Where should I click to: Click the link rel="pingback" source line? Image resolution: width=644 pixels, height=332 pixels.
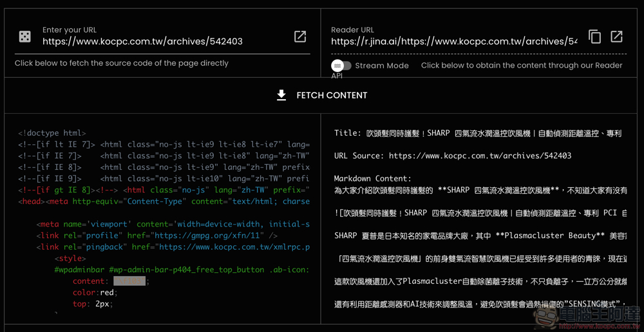(x=173, y=247)
